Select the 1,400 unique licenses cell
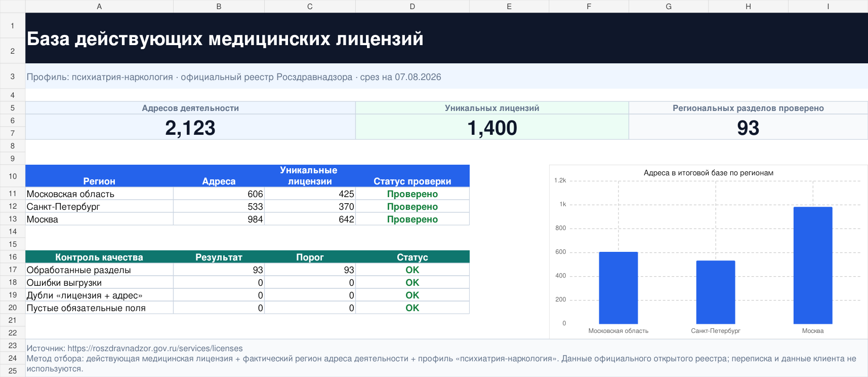This screenshot has width=868, height=377. pyautogui.click(x=492, y=127)
